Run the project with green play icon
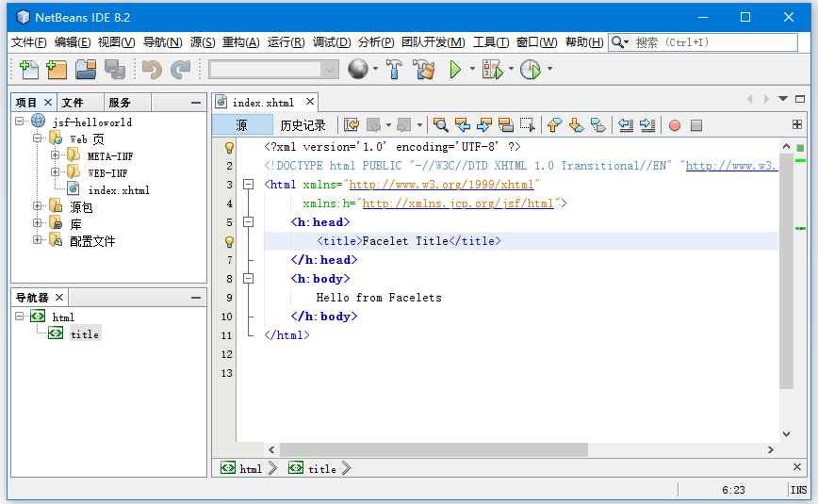This screenshot has width=818, height=504. [x=455, y=70]
